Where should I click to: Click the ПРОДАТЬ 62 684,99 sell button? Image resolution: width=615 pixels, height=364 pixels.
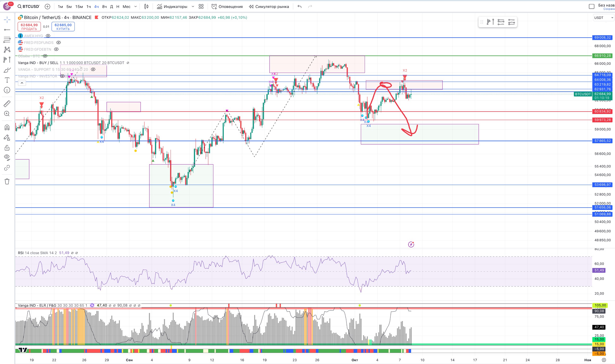29,26
